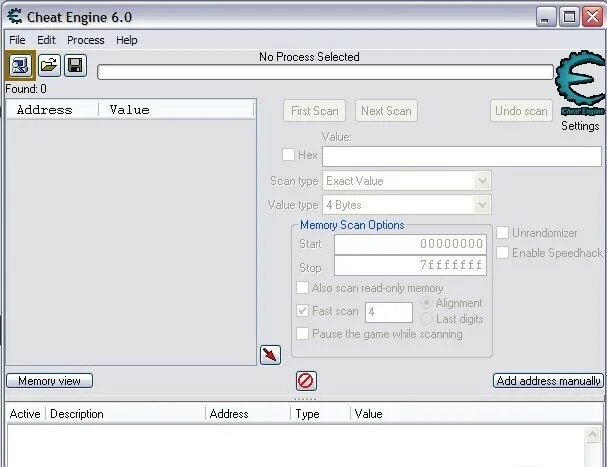This screenshot has width=607, height=467.
Task: Click the Fast scan alignment value field
Action: (389, 312)
